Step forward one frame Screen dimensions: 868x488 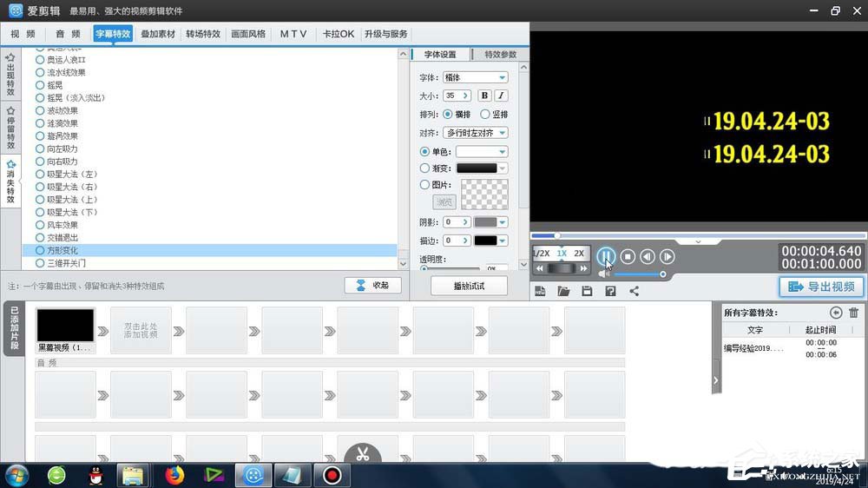(x=667, y=256)
